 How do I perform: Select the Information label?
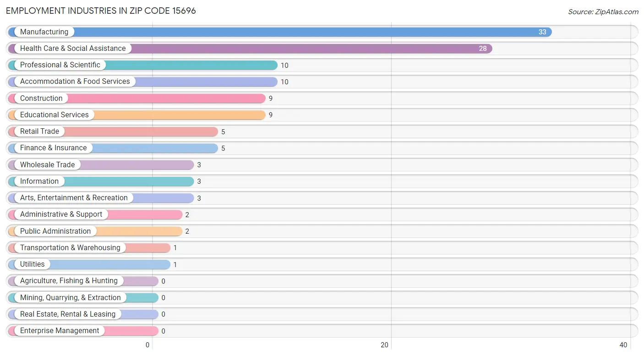click(39, 181)
